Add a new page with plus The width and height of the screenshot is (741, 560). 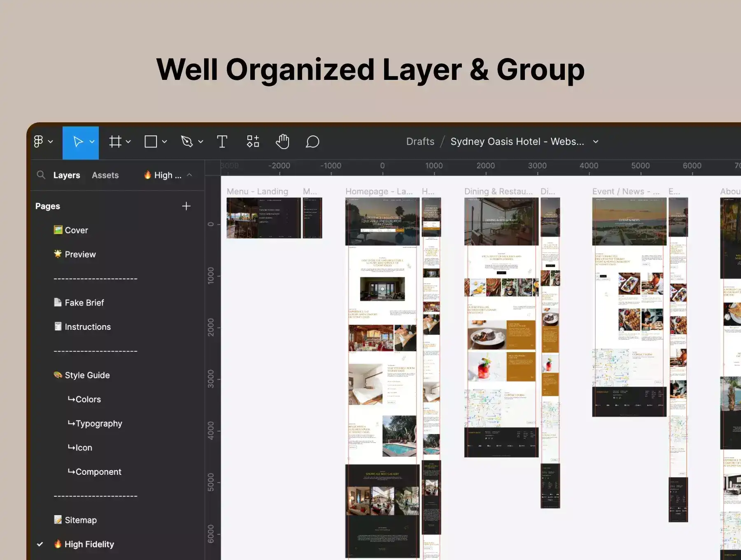186,206
